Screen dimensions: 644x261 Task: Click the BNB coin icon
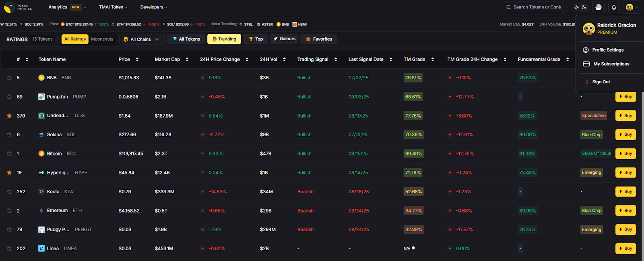(41, 78)
